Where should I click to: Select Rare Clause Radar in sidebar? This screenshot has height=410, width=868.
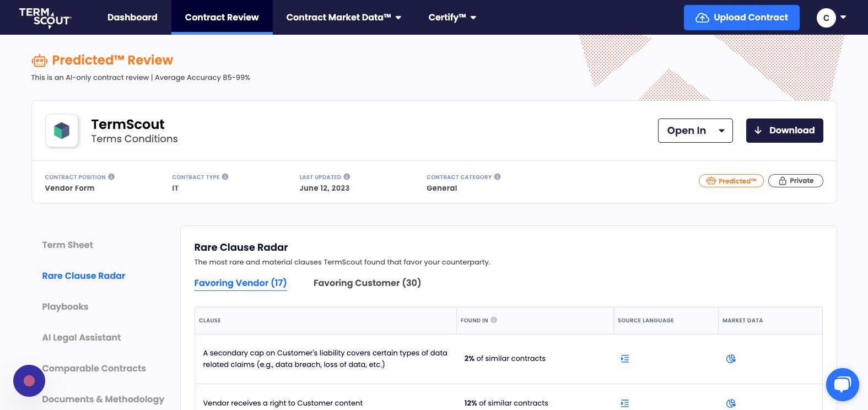tap(84, 276)
